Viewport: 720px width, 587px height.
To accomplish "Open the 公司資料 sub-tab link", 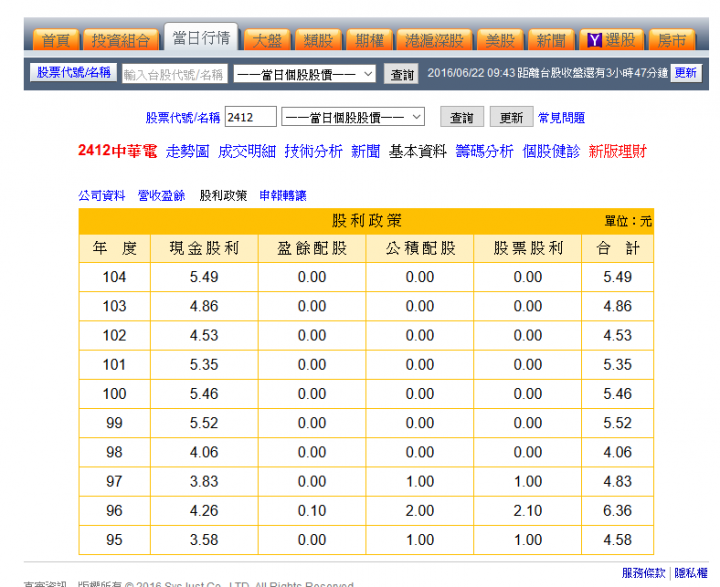I will (x=101, y=196).
